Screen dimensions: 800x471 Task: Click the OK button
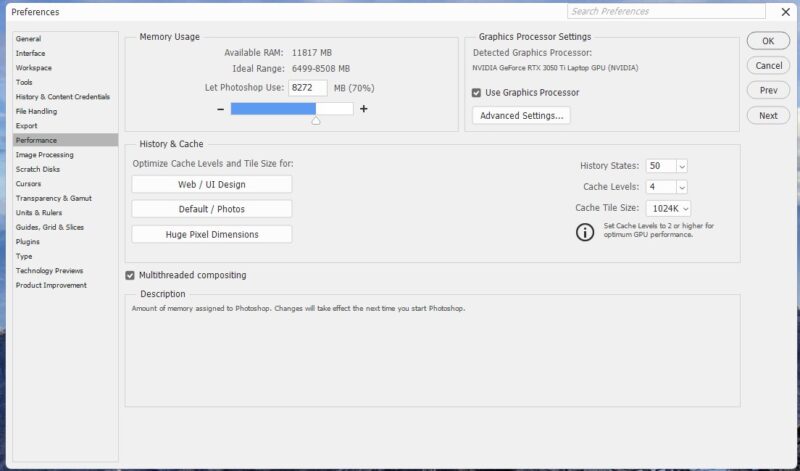click(768, 41)
